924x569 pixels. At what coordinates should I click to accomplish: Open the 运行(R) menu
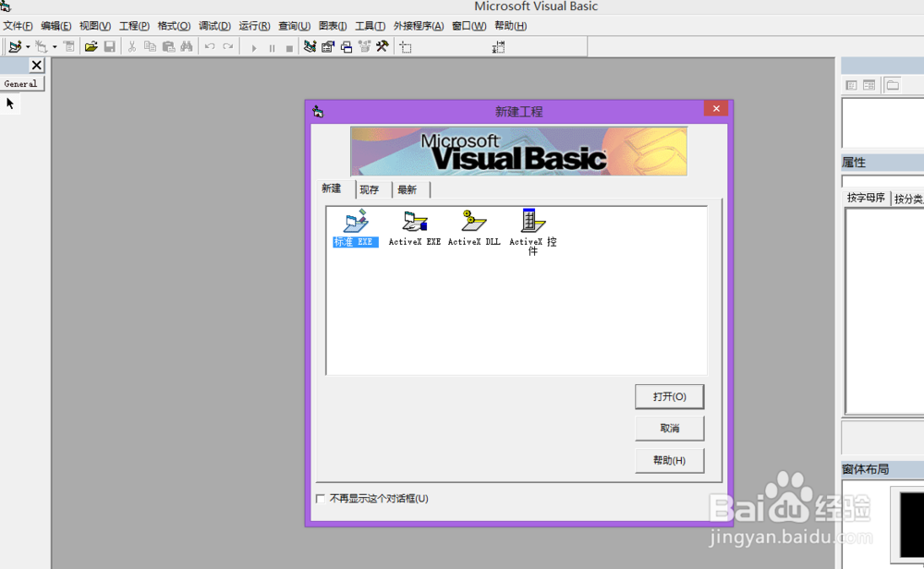coord(254,26)
